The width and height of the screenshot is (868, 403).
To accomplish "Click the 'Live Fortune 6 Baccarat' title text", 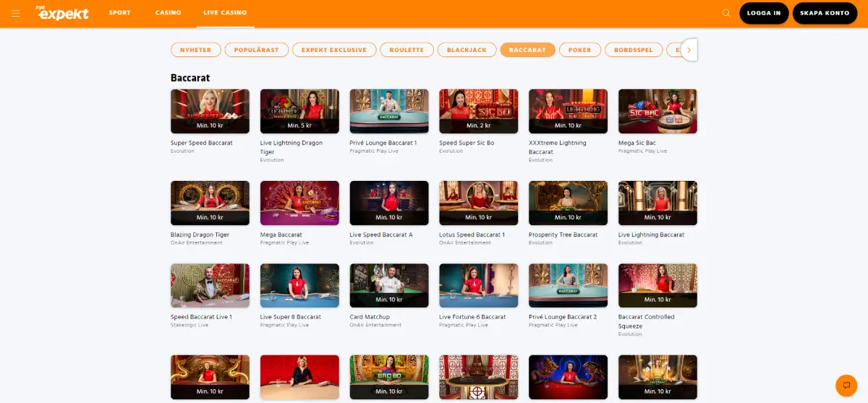I will coord(473,317).
